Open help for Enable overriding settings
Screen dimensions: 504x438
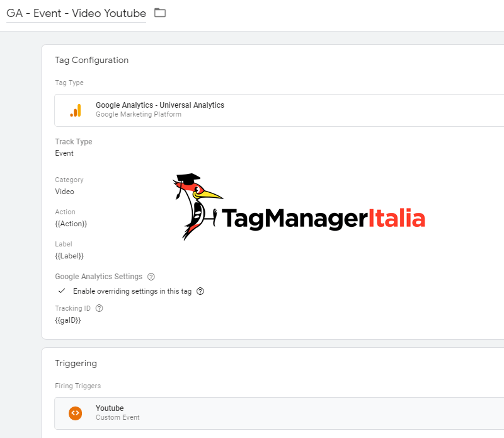point(200,291)
